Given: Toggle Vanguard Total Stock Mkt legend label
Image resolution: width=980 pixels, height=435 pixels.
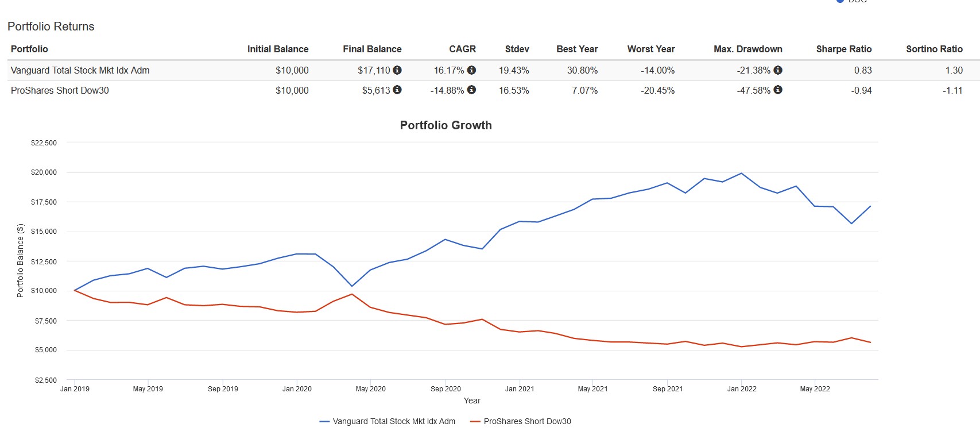Looking at the screenshot, I should 394,421.
